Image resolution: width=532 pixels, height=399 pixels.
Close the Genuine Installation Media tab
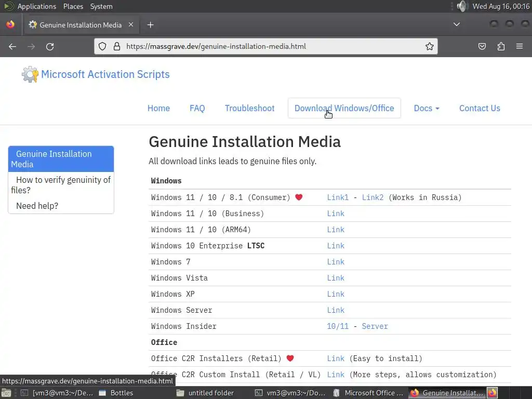[131, 25]
